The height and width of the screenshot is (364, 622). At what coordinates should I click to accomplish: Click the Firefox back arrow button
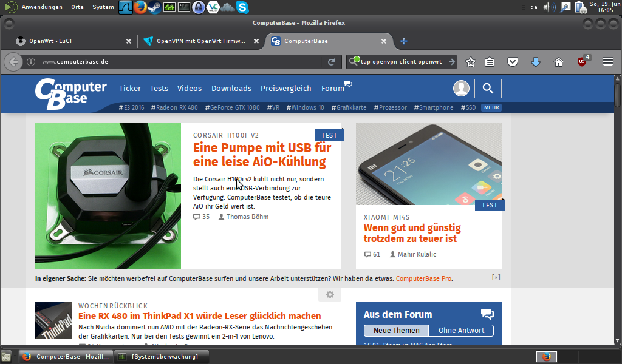pos(13,62)
